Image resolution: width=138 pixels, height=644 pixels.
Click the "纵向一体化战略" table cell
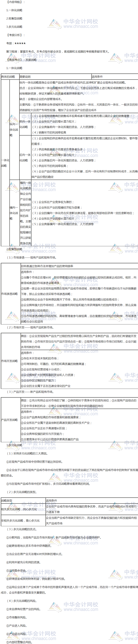[x=14, y=130]
